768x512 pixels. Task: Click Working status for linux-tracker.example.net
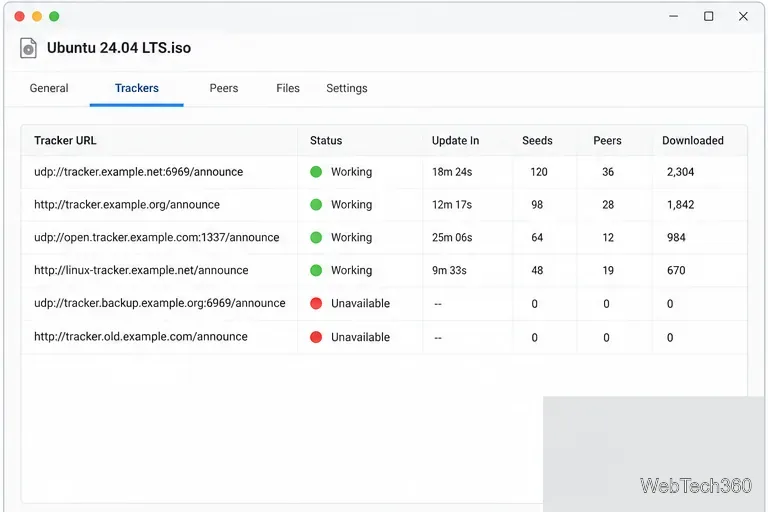coord(351,270)
